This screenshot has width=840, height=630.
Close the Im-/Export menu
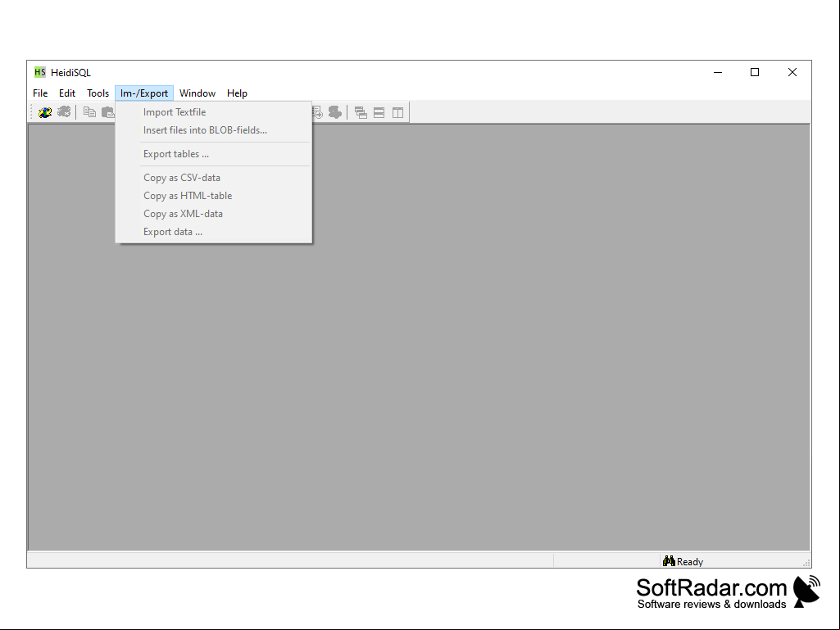point(144,93)
